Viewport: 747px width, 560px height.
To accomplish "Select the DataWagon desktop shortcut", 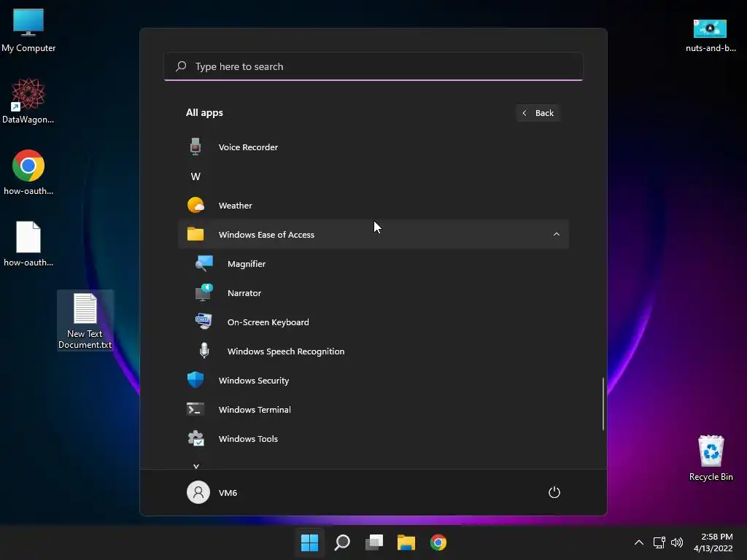I will pos(28,101).
